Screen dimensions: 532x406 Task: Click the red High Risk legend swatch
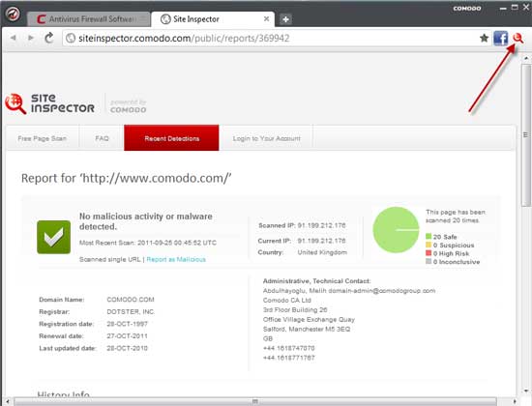point(429,253)
